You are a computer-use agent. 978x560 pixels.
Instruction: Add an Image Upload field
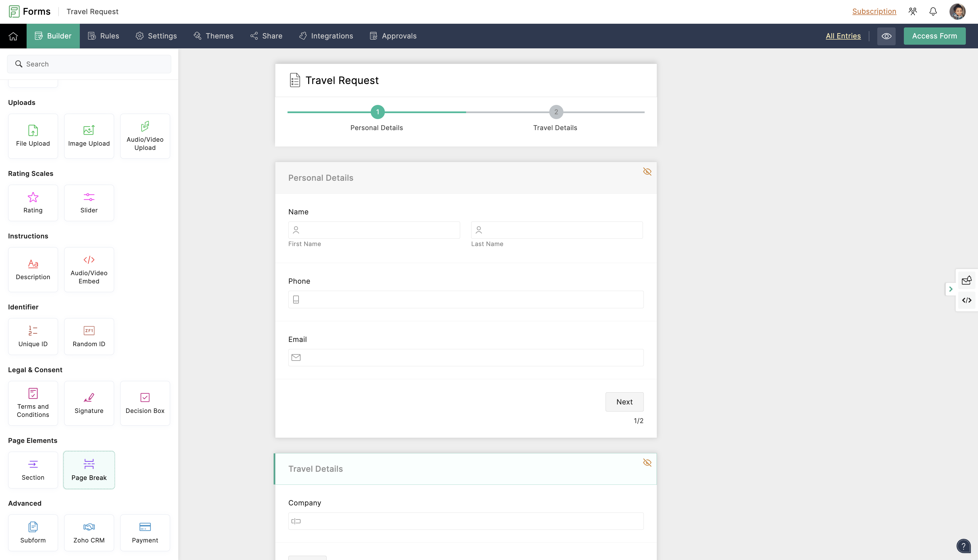point(89,136)
